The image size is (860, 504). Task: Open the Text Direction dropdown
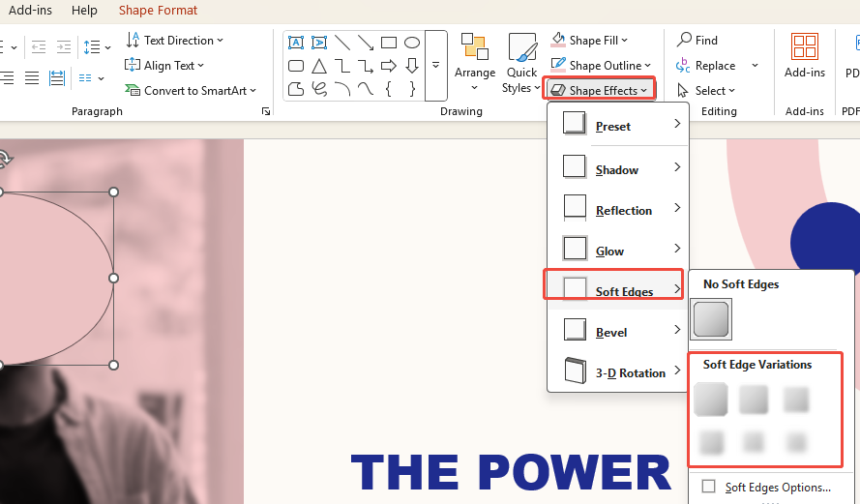click(174, 40)
